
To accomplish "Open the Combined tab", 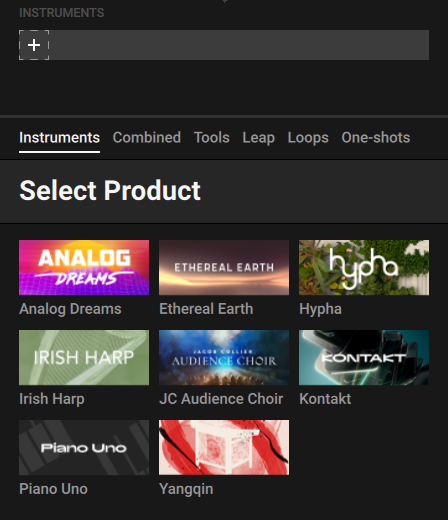I will click(147, 138).
